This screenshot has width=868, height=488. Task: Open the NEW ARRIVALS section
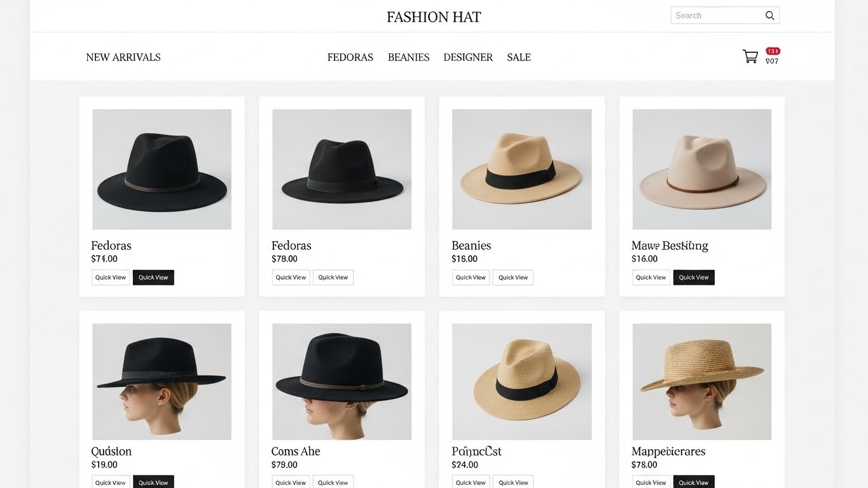click(123, 57)
